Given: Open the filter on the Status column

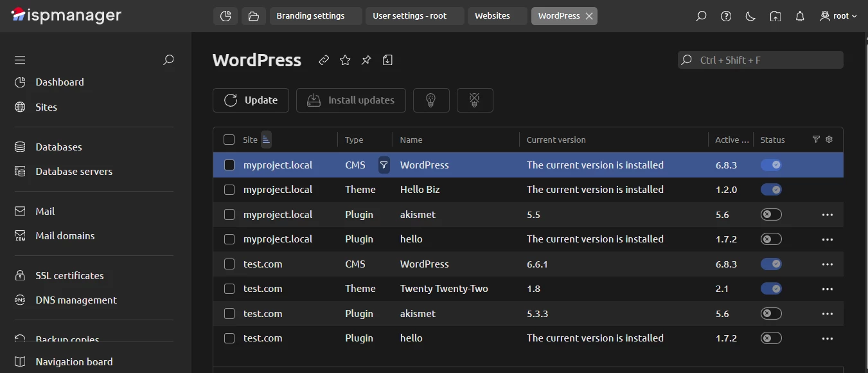Looking at the screenshot, I should tap(815, 140).
